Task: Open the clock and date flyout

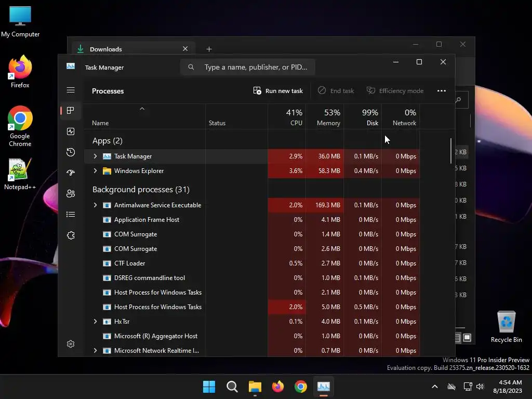Action: click(x=508, y=387)
